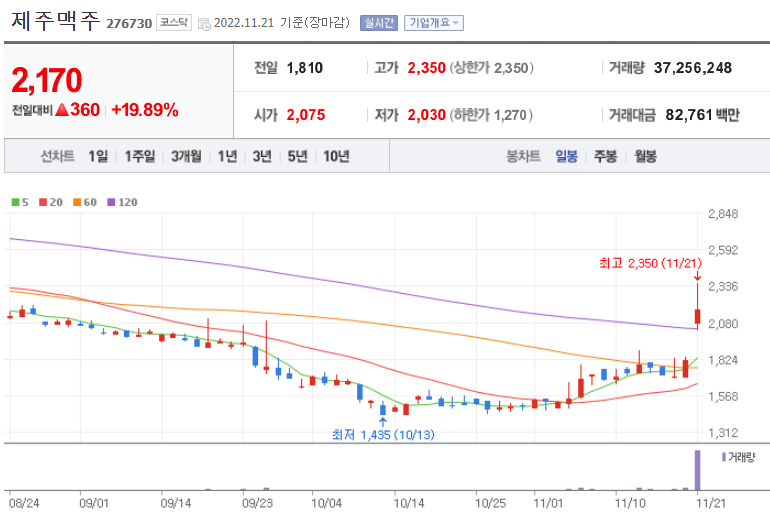770x518 pixels.
Task: Click the red 20-day moving average swatch
Action: click(43, 202)
